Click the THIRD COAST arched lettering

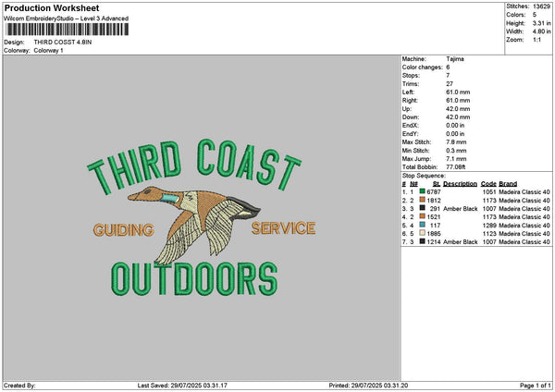[194, 165]
